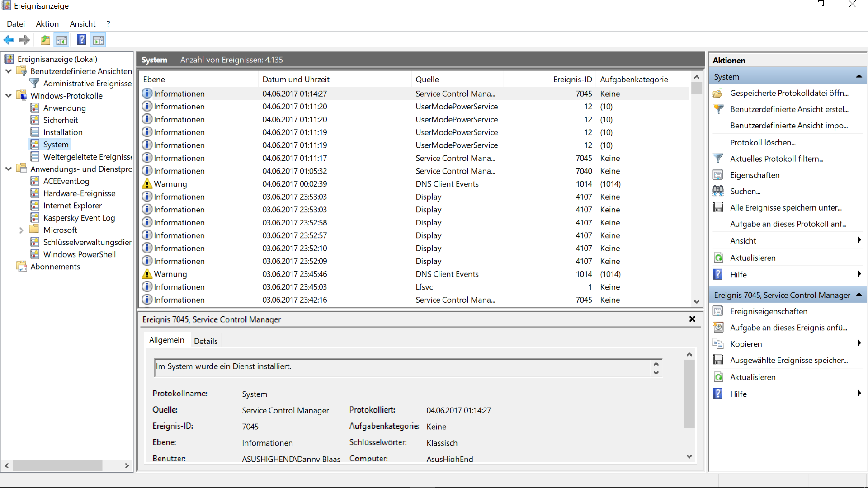Switch to the Details tab
Image resolution: width=868 pixels, height=488 pixels.
206,341
